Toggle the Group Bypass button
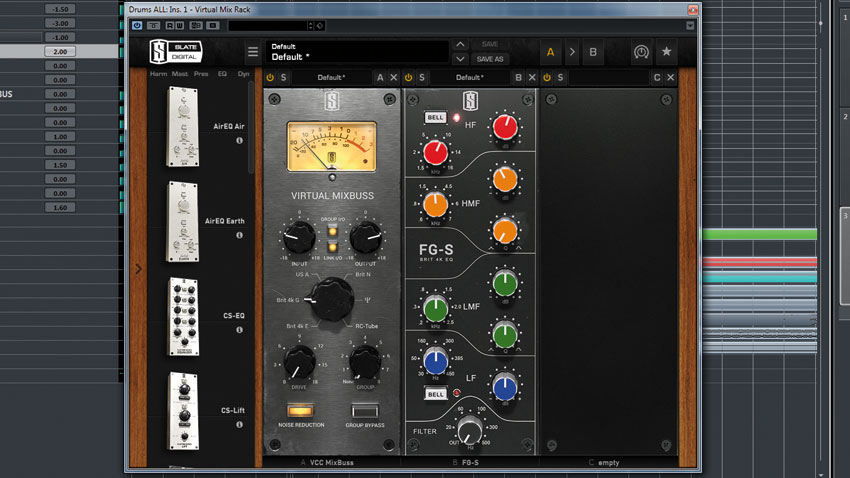850x478 pixels. (365, 410)
